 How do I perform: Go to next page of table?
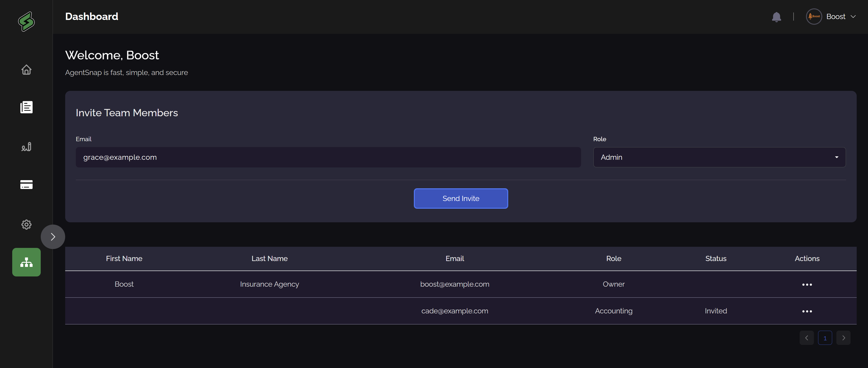point(843,338)
